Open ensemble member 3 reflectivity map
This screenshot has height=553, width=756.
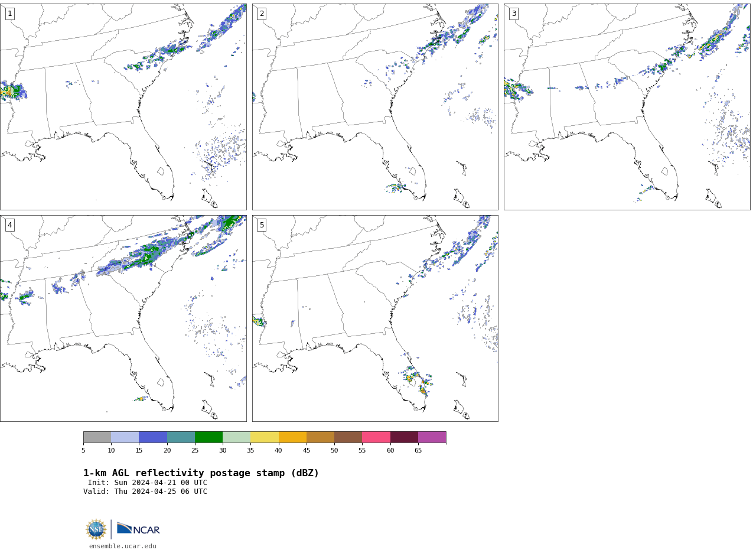point(627,107)
